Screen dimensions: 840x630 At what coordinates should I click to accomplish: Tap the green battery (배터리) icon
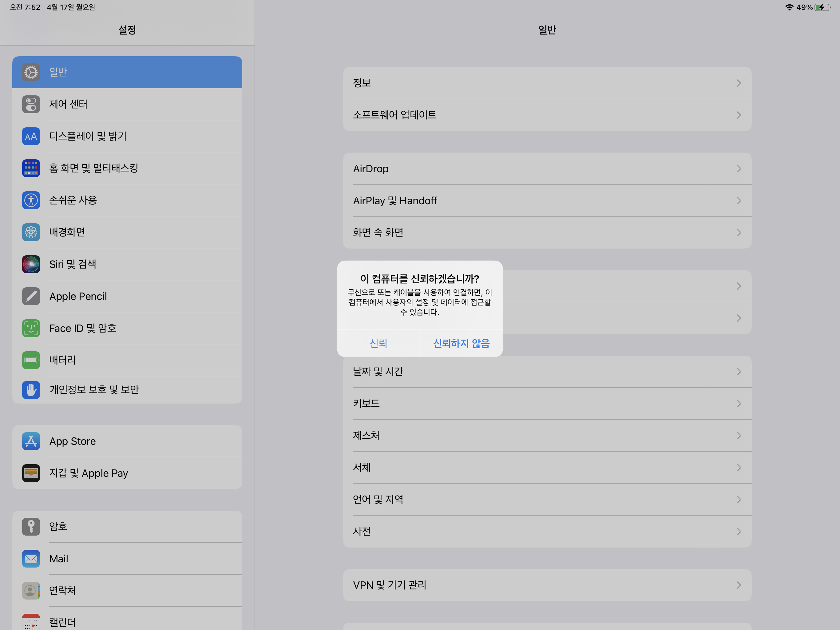31,360
